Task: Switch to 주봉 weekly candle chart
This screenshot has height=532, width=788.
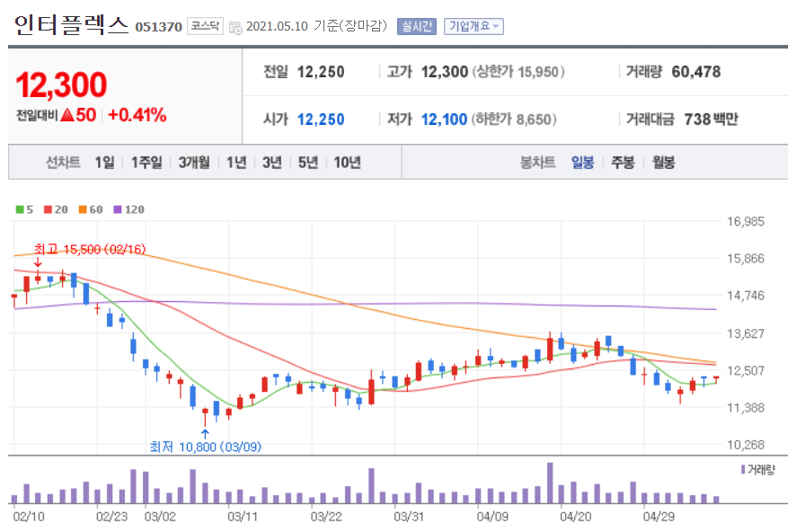Action: (x=623, y=163)
